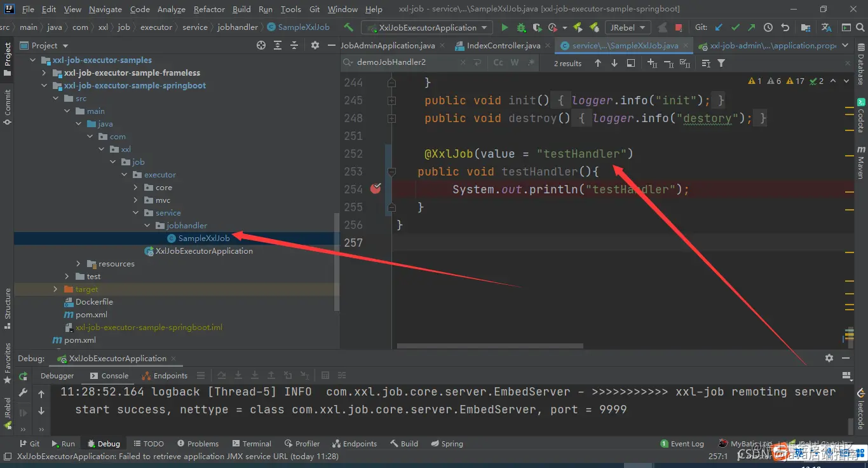The image size is (868, 468).
Task: Open Project panel gear options
Action: coord(315,45)
